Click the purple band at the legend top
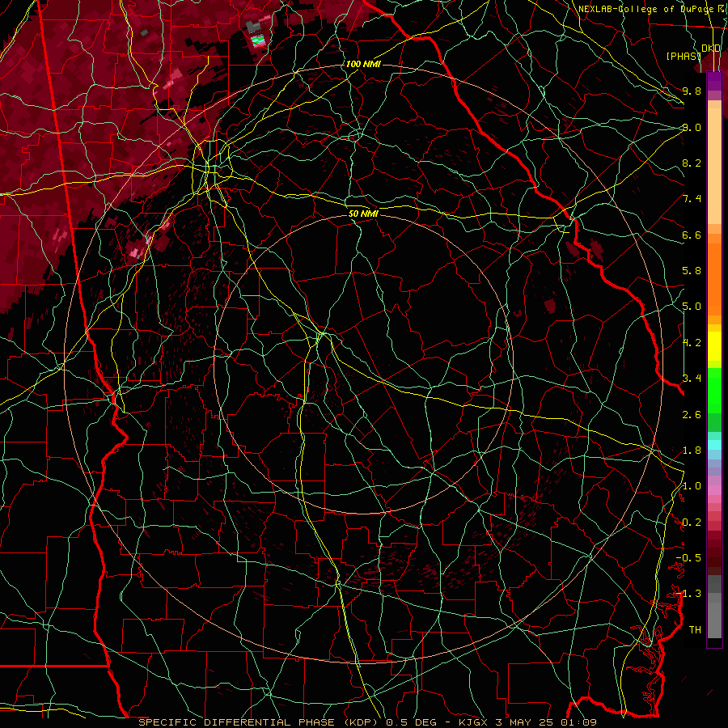The height and width of the screenshot is (728, 728). tap(714, 81)
